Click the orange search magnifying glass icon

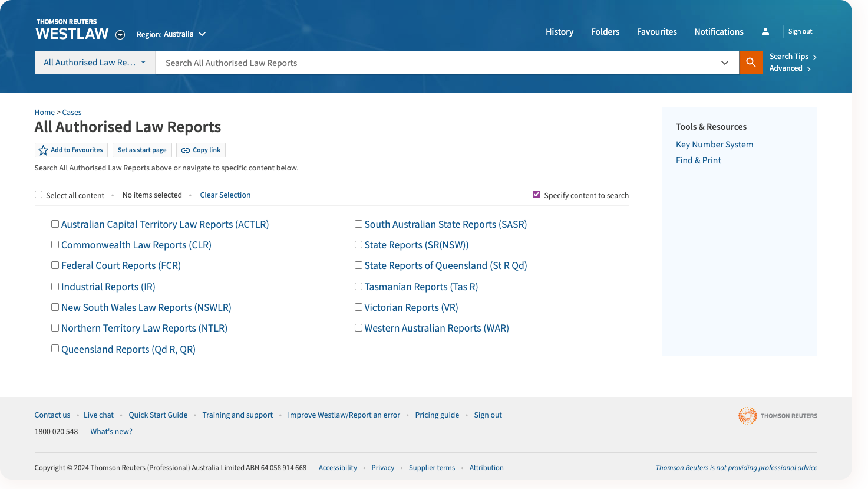[x=750, y=62]
